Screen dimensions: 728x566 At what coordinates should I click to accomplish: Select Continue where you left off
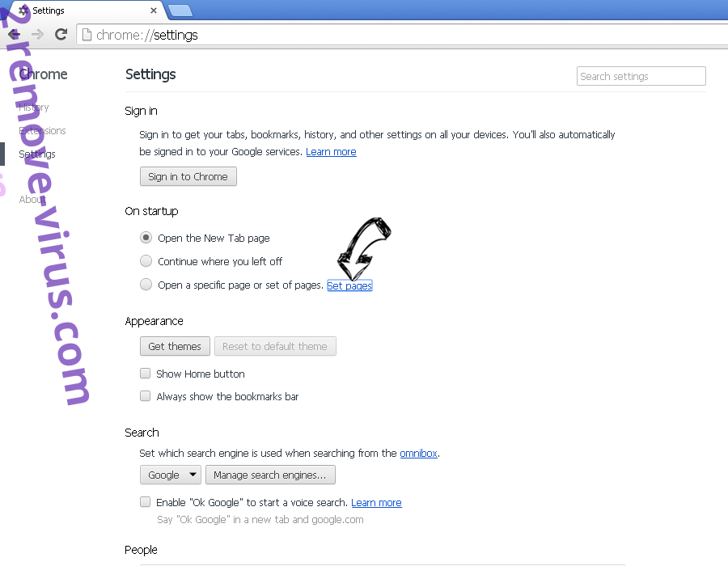146,261
